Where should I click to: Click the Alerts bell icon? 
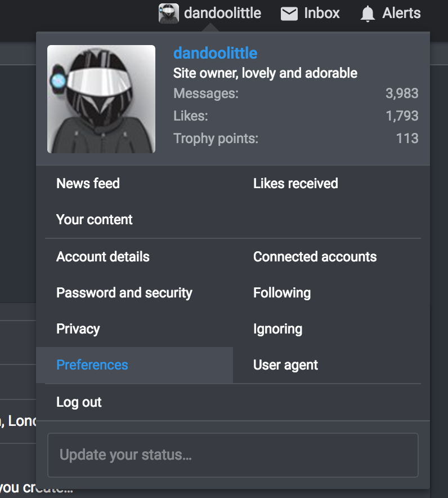pyautogui.click(x=368, y=14)
